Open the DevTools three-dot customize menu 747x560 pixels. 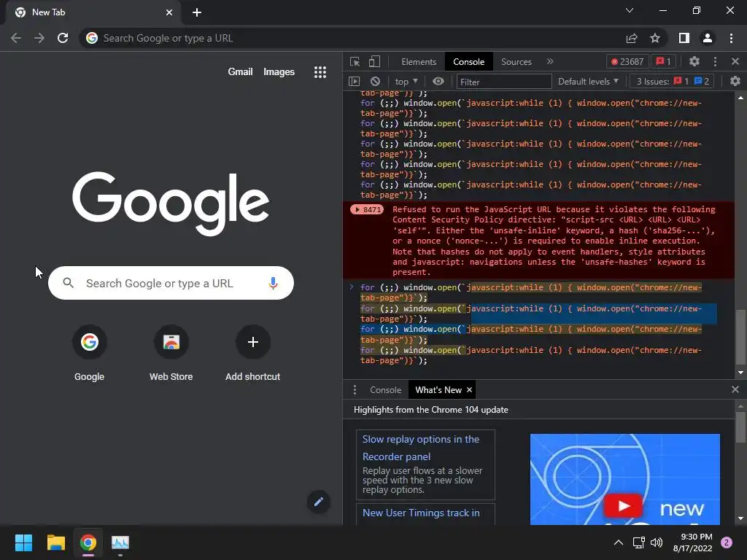tap(715, 61)
